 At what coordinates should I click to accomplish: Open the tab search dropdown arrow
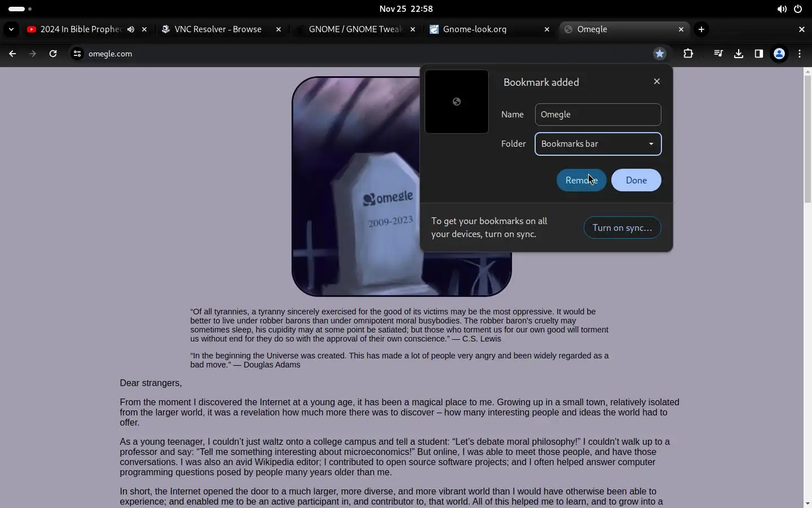[x=11, y=29]
